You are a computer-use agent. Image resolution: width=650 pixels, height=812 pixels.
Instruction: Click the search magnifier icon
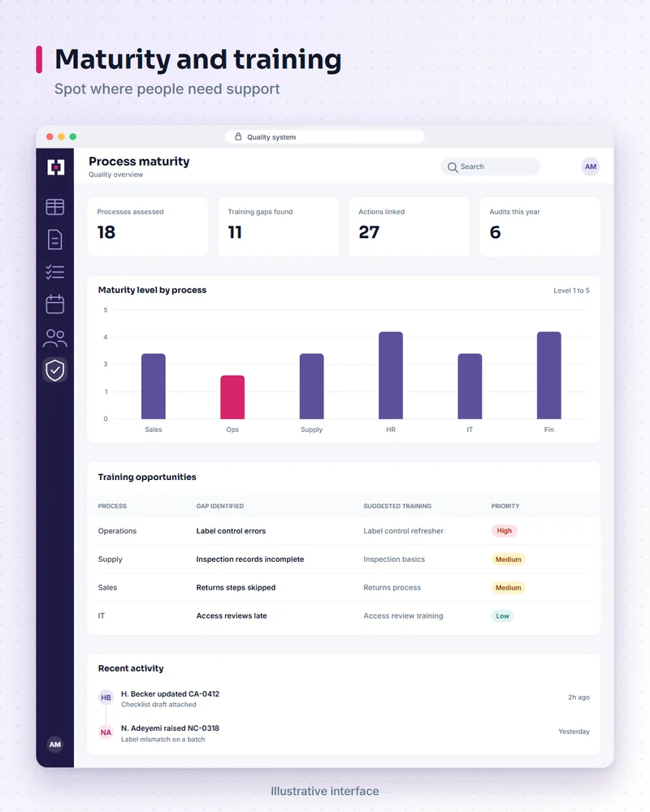pyautogui.click(x=453, y=167)
